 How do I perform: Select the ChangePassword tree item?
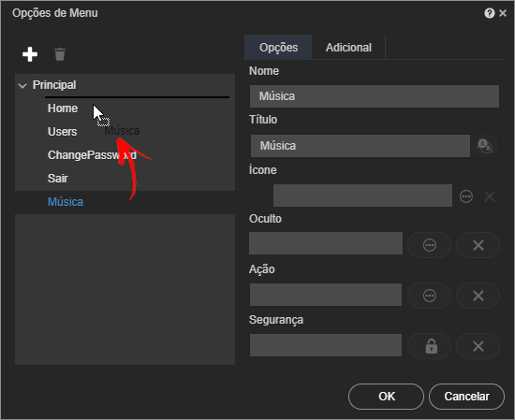[92, 155]
